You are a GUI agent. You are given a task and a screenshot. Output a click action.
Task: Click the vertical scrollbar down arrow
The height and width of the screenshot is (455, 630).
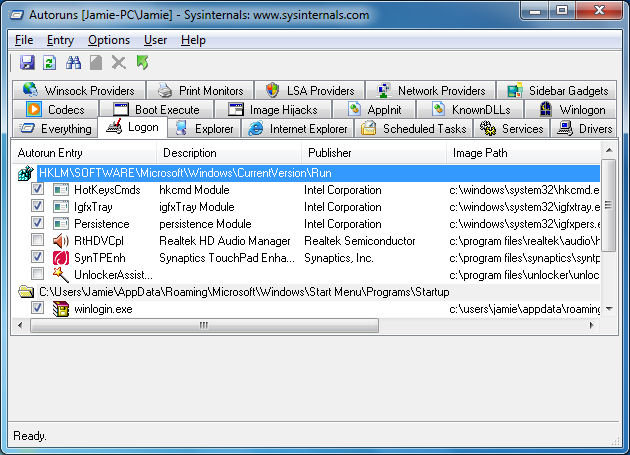pyautogui.click(x=608, y=309)
